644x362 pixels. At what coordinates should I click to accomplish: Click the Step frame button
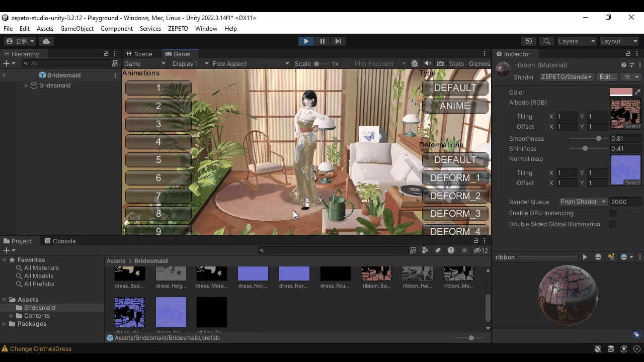[x=338, y=41]
